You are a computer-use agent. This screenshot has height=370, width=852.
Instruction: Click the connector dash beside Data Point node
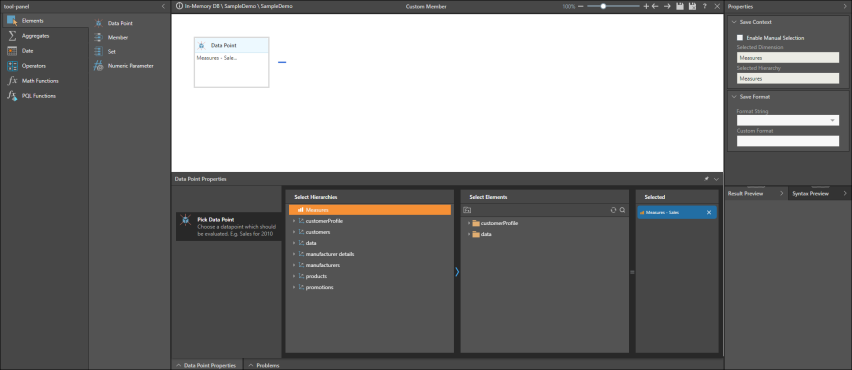click(282, 62)
